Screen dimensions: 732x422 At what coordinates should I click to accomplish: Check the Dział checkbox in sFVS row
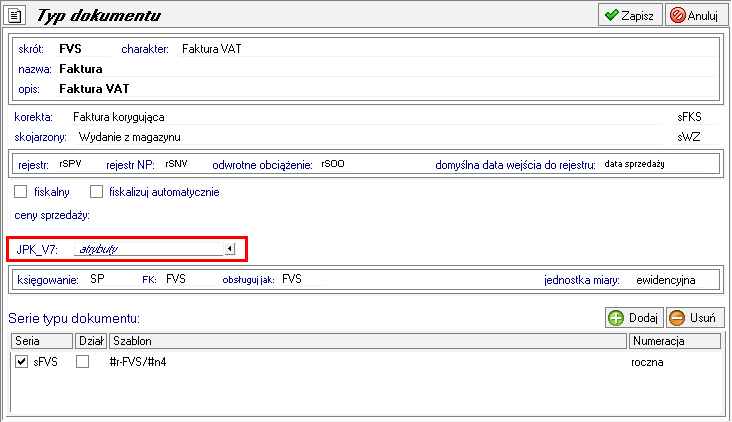[x=83, y=362]
